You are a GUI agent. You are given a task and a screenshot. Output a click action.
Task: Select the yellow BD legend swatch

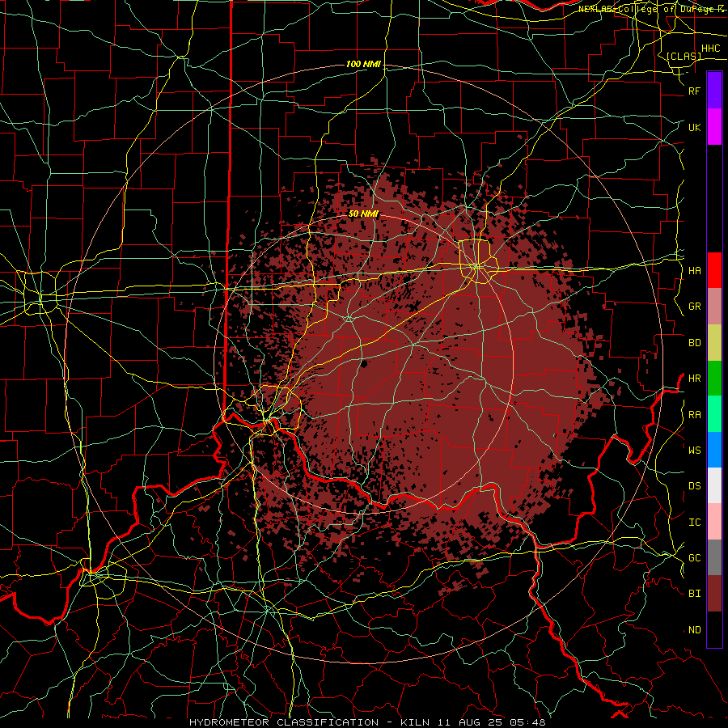[714, 343]
